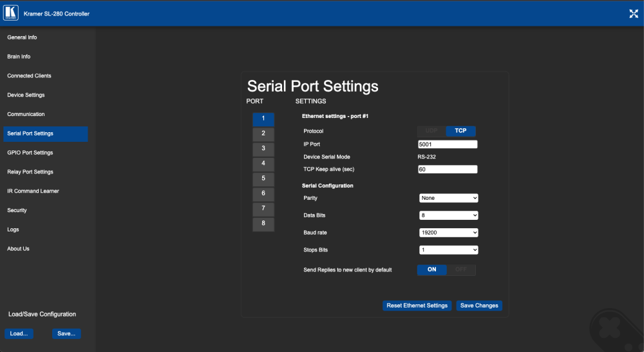The image size is (644, 352).
Task: Turn OFF send replies to new client
Action: pyautogui.click(x=460, y=269)
